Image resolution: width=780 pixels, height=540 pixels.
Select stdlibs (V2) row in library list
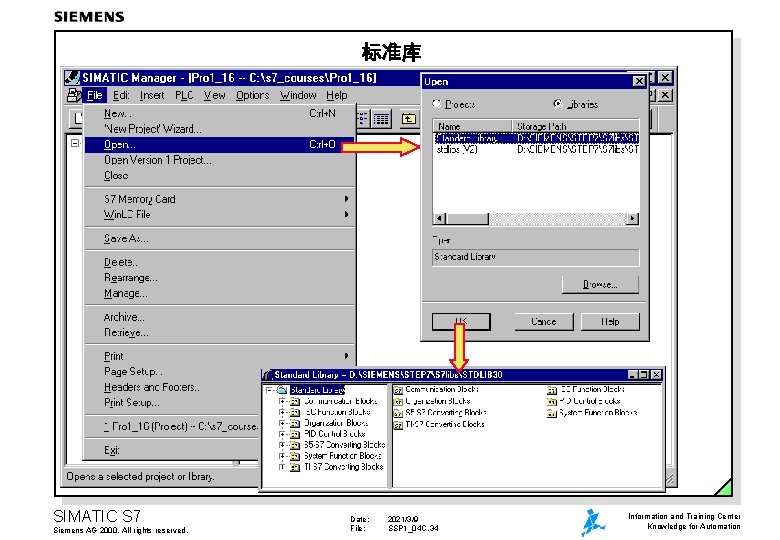click(x=536, y=149)
